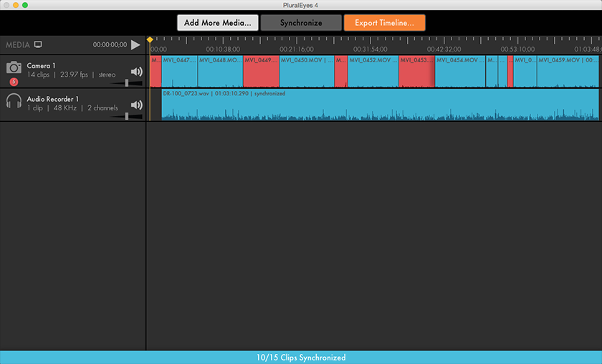Mute the Camera 1 track speaker
The image size is (602, 364).
pyautogui.click(x=136, y=72)
